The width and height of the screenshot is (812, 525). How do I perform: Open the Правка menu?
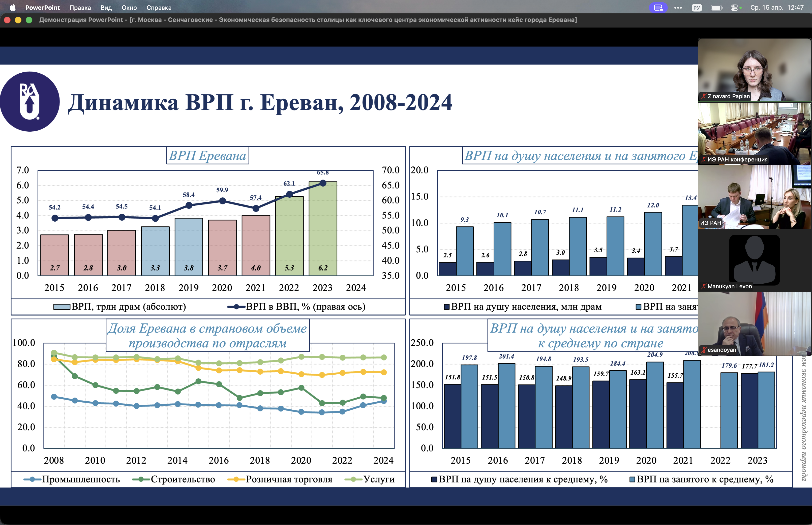coord(80,8)
